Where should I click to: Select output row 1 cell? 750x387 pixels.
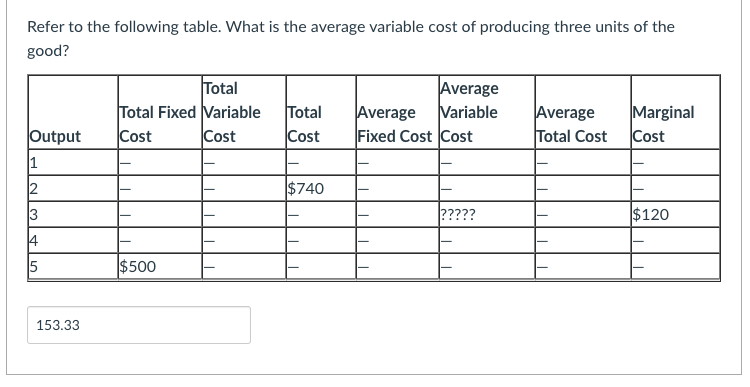(x=73, y=162)
